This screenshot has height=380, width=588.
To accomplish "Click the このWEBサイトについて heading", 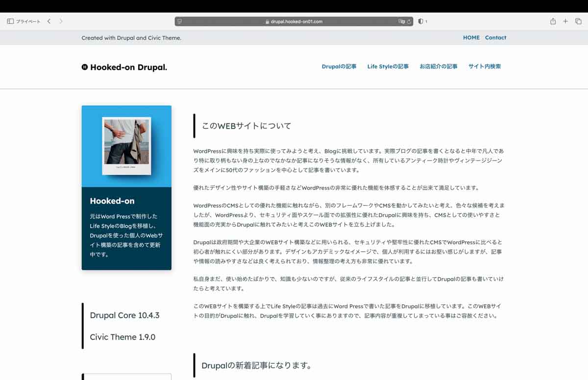I will point(246,126).
